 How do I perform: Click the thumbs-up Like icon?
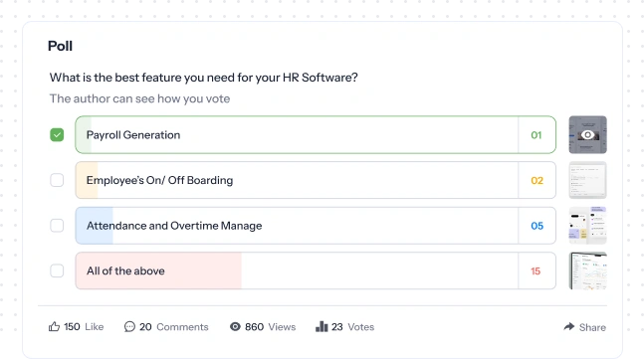point(54,326)
